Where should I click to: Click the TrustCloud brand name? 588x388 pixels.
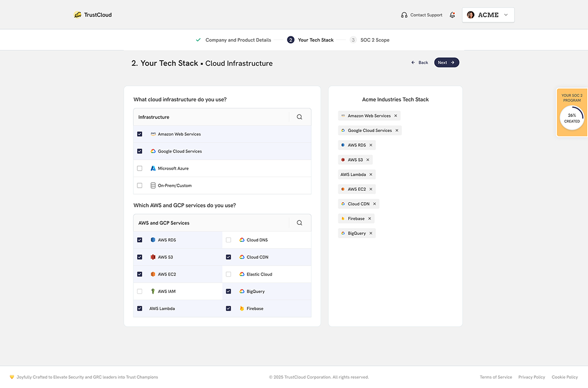click(x=98, y=15)
